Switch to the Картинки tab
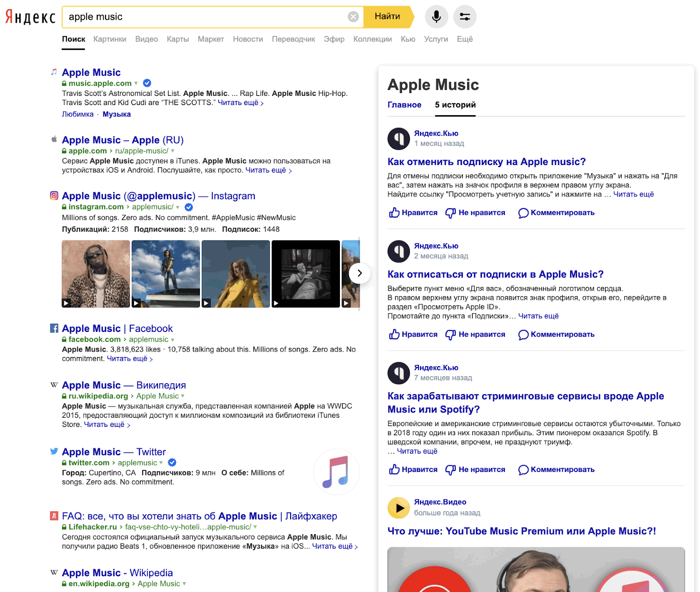Image resolution: width=700 pixels, height=592 pixels. coord(110,39)
